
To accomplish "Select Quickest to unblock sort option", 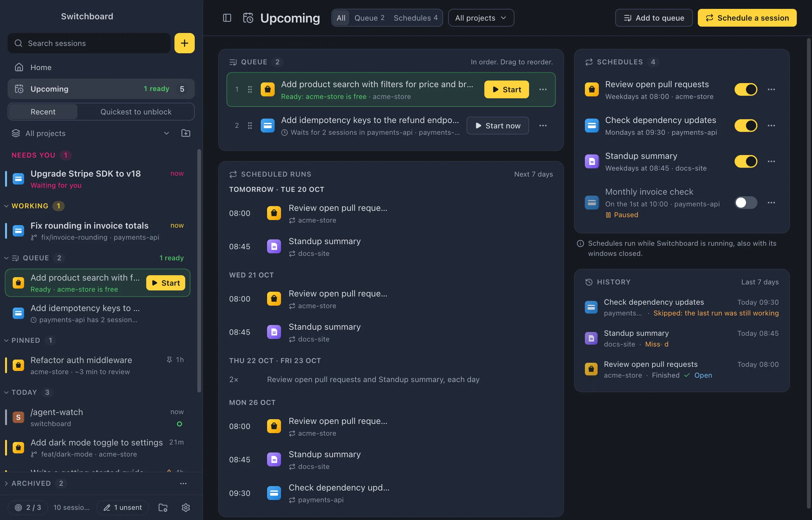I will [x=136, y=112].
